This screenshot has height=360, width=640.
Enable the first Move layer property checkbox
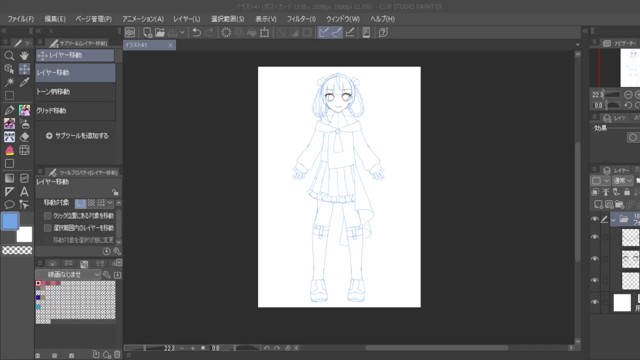pyautogui.click(x=48, y=216)
